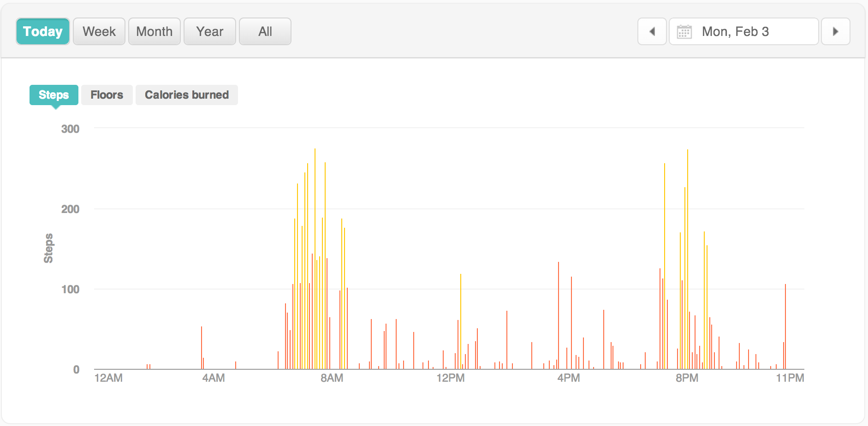868x426 pixels.
Task: Select the Today range button
Action: click(x=43, y=31)
